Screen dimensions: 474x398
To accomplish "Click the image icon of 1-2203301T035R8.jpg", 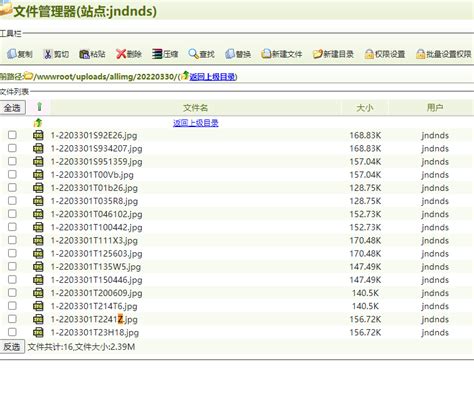I will click(x=38, y=201).
